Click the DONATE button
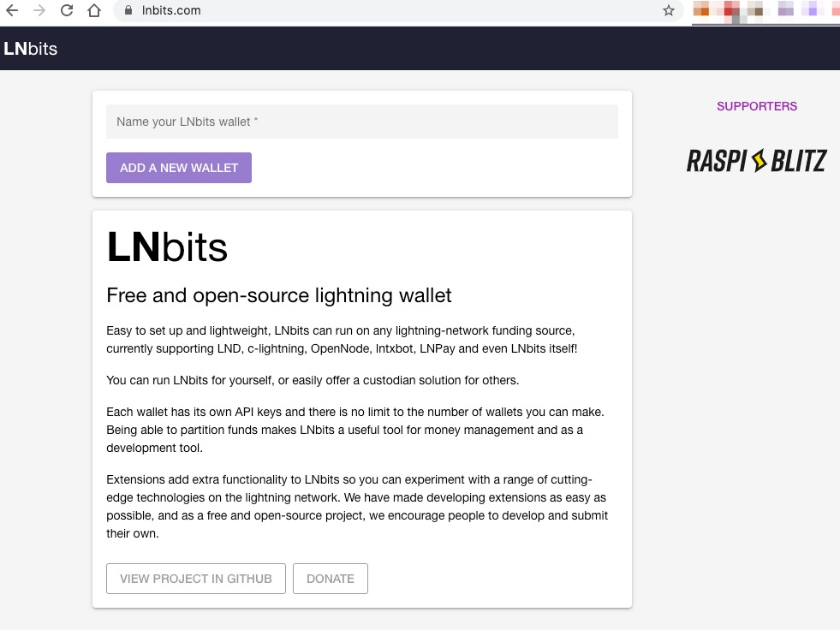Screen dimensions: 840x630 [x=330, y=579]
